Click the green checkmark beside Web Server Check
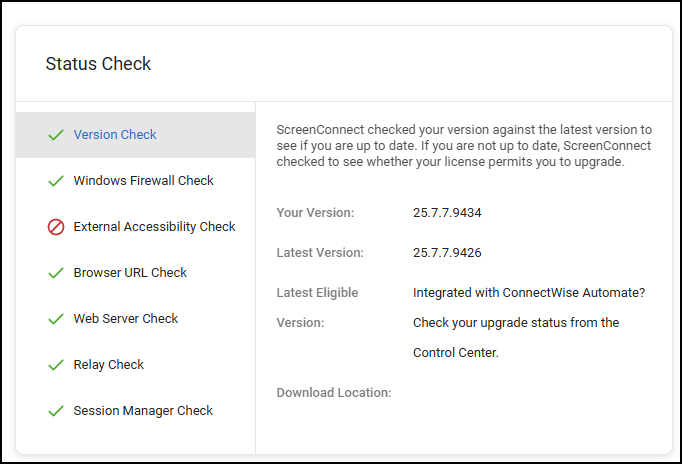682x464 pixels. click(x=56, y=319)
